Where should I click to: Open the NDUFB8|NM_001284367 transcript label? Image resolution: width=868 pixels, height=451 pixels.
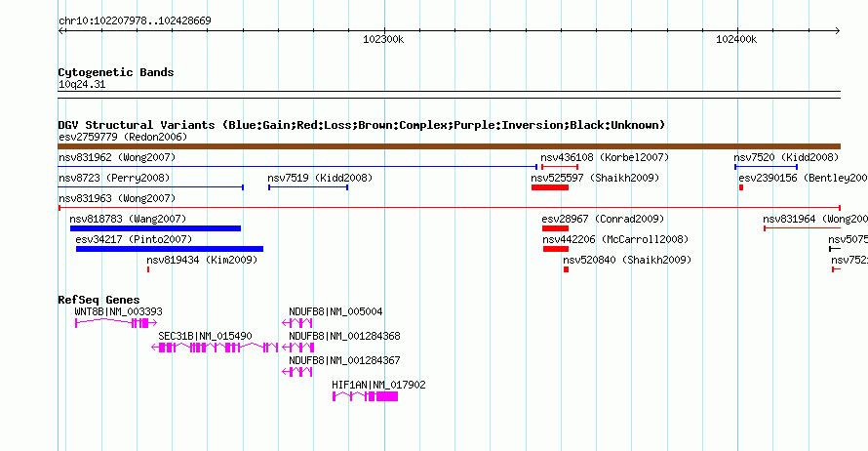tap(344, 360)
